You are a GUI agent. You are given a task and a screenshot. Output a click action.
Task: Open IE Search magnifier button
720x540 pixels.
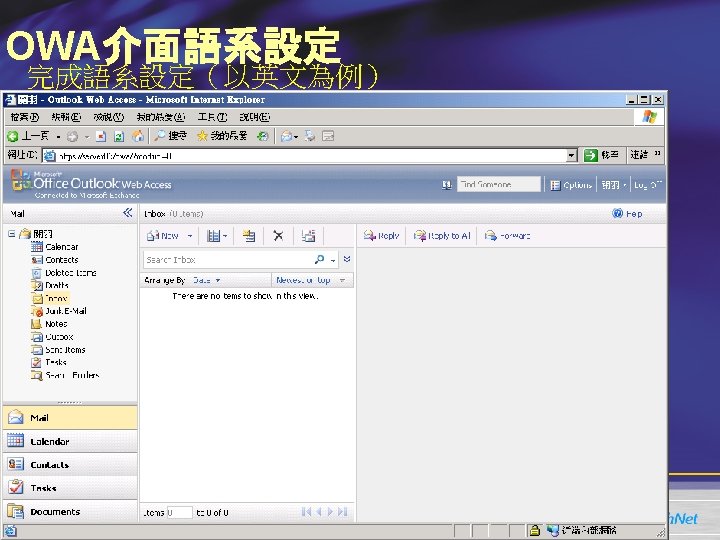(170, 136)
